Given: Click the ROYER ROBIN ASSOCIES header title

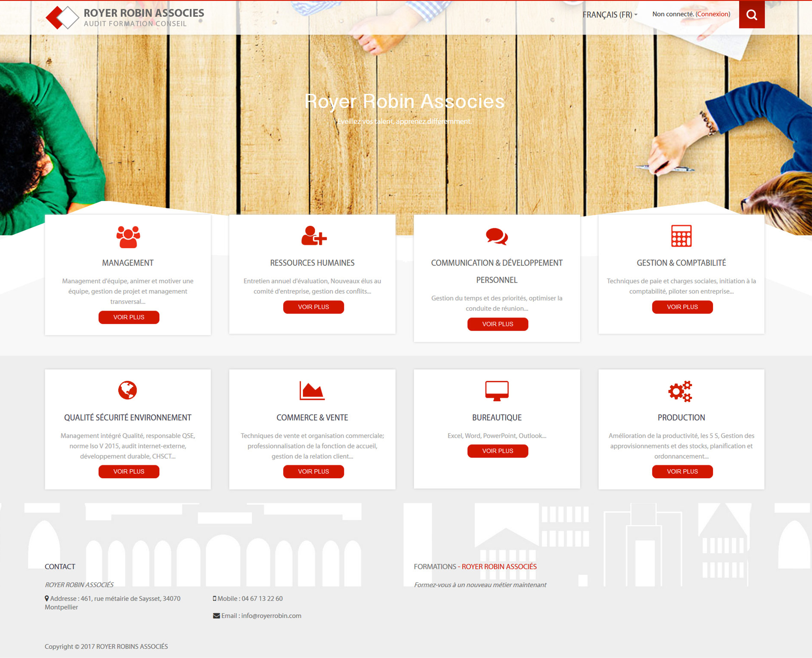Looking at the screenshot, I should click(x=144, y=13).
